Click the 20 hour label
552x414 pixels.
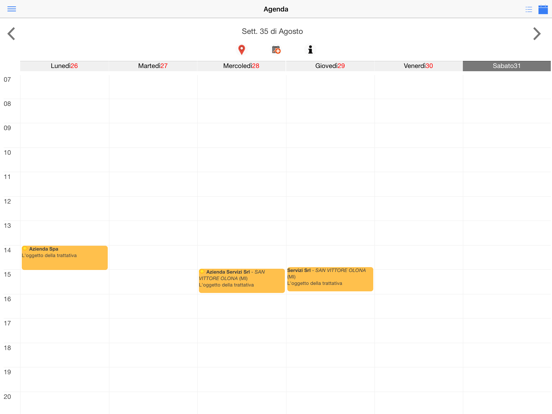pos(7,396)
